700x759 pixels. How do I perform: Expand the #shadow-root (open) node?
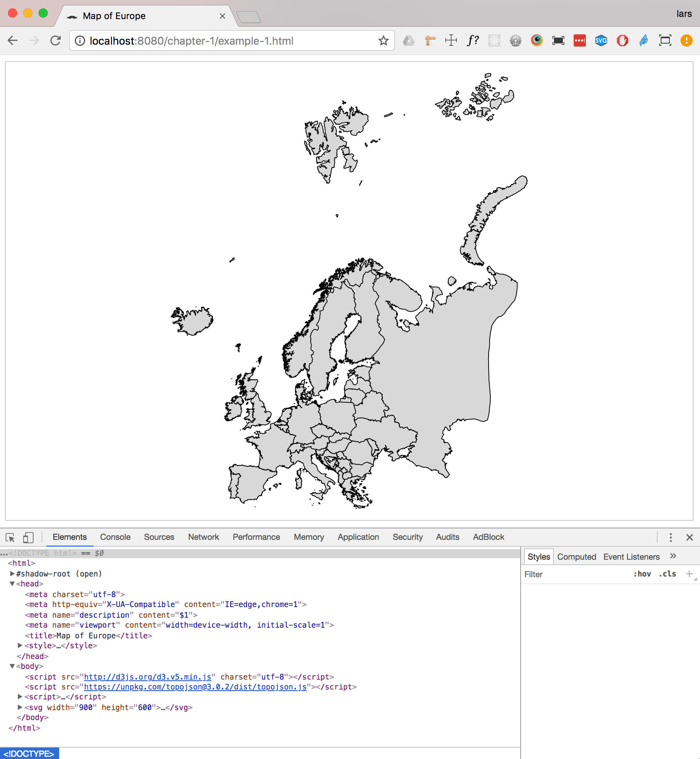(x=12, y=573)
